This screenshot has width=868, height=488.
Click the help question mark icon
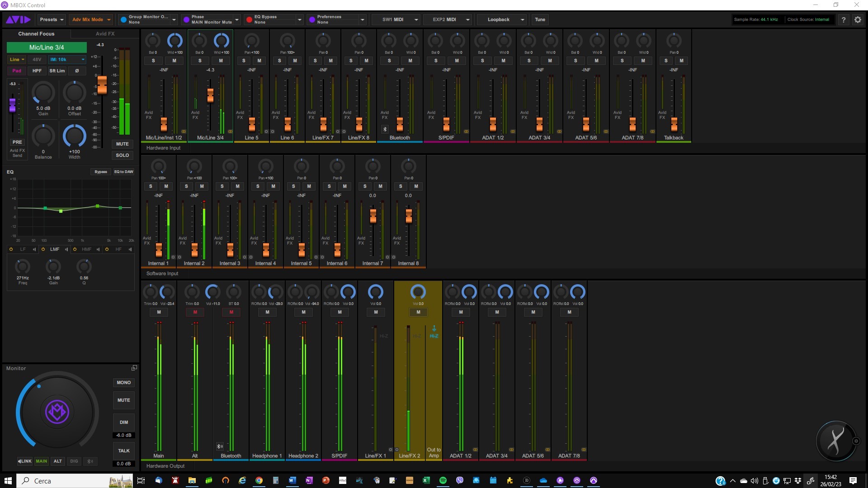coord(843,19)
